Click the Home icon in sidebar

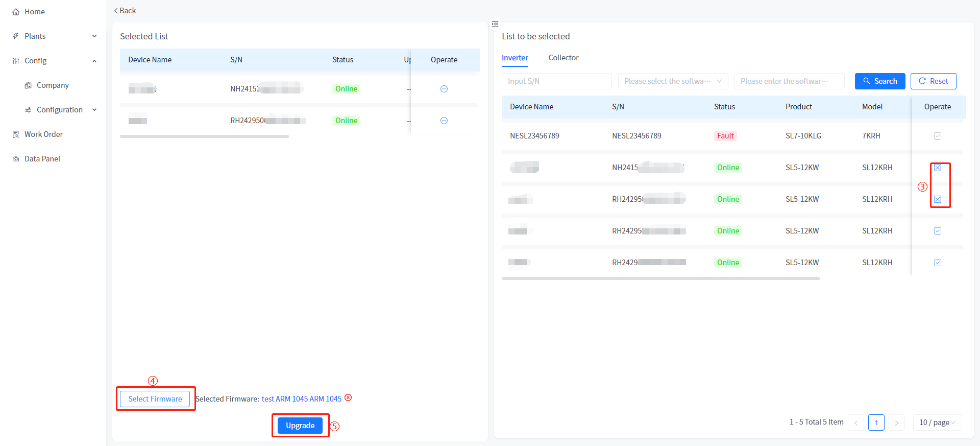16,12
